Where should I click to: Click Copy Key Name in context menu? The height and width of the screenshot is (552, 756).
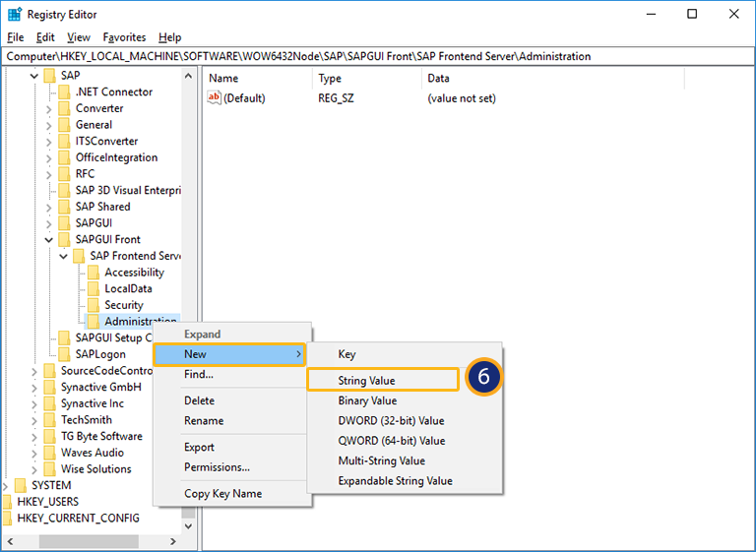[222, 494]
